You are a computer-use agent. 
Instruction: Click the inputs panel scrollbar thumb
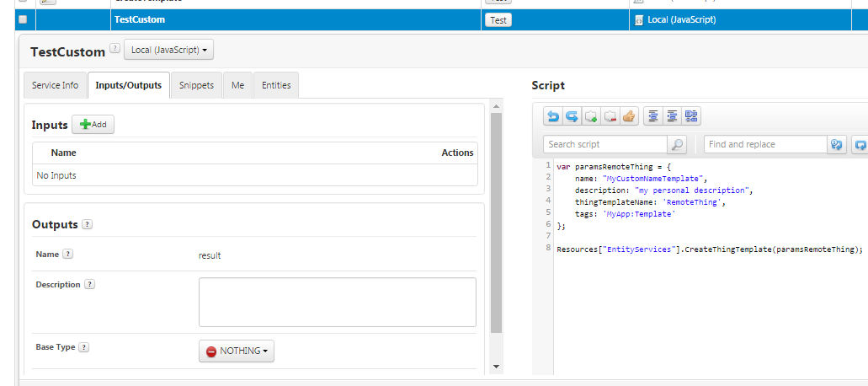[x=496, y=223]
